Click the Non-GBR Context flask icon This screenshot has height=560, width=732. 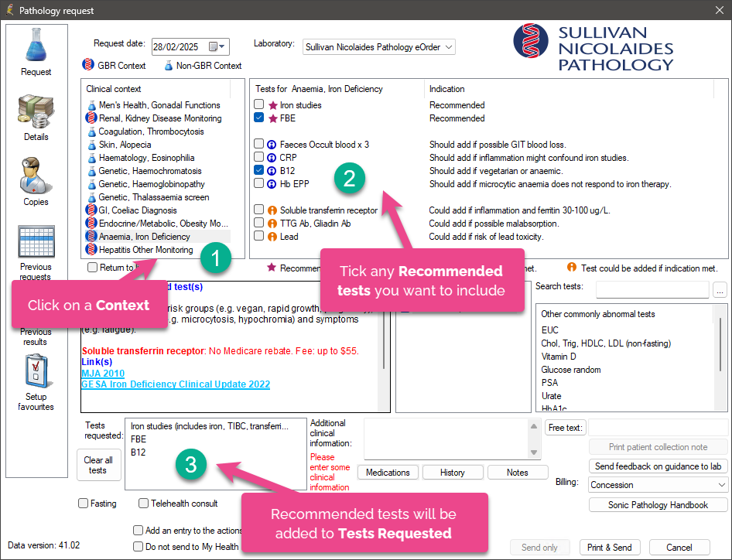point(168,66)
